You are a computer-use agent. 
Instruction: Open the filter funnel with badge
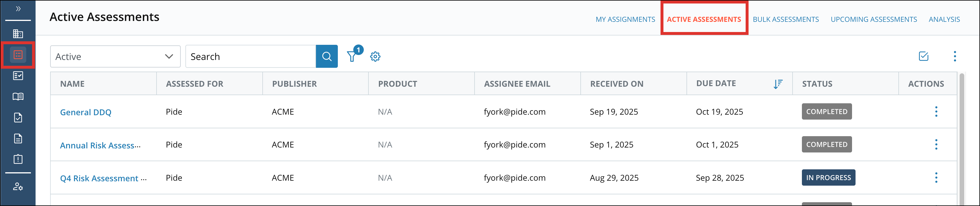point(352,57)
